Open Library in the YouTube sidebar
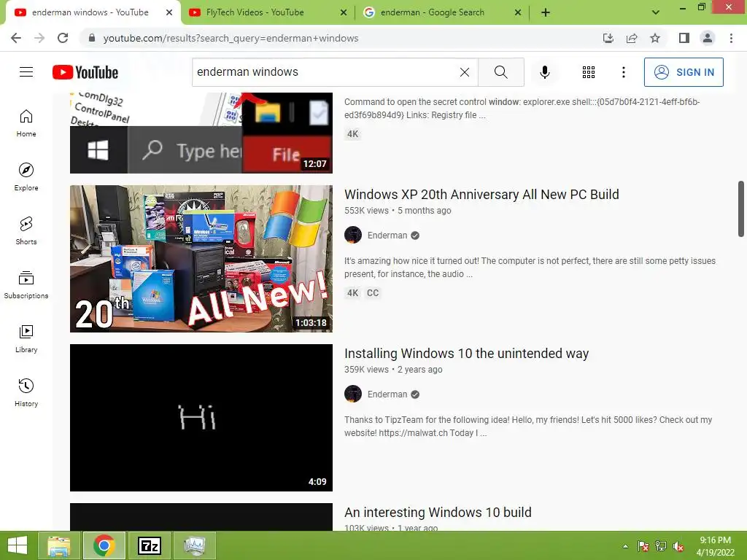747x560 pixels. pos(26,338)
